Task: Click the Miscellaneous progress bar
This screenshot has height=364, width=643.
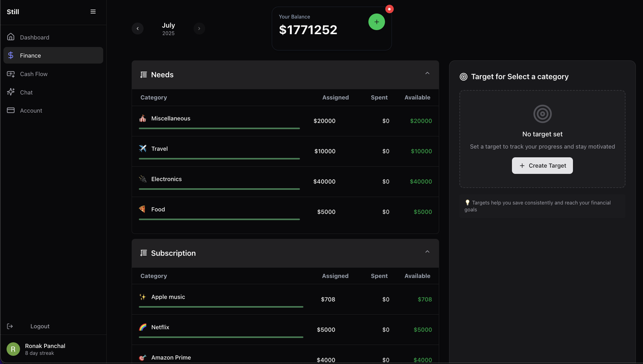Action: (220, 129)
